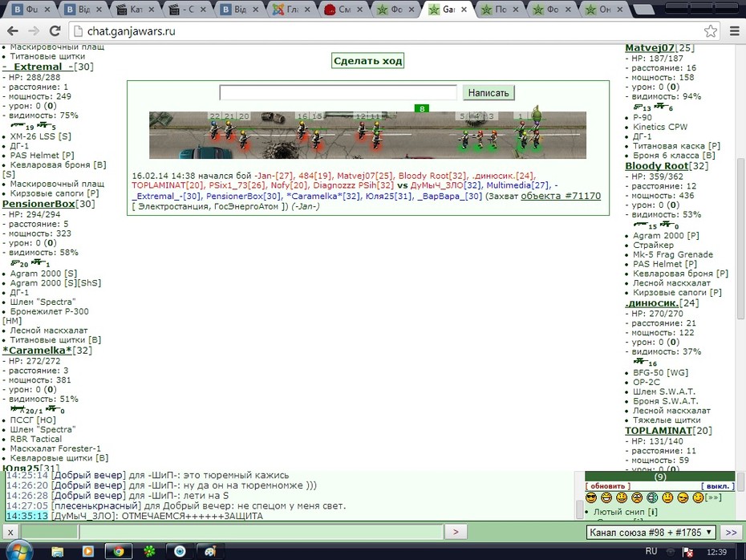Image resolution: width=746 pixels, height=560 pixels.
Task: Open the Канал союза #98 + #1785 dropdown
Action: [x=651, y=533]
